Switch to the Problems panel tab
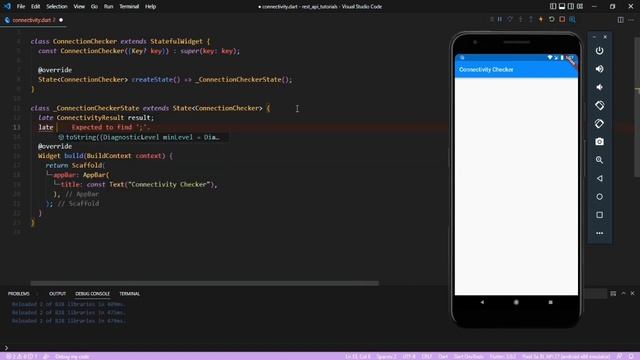The height and width of the screenshot is (360, 640). pyautogui.click(x=19, y=293)
